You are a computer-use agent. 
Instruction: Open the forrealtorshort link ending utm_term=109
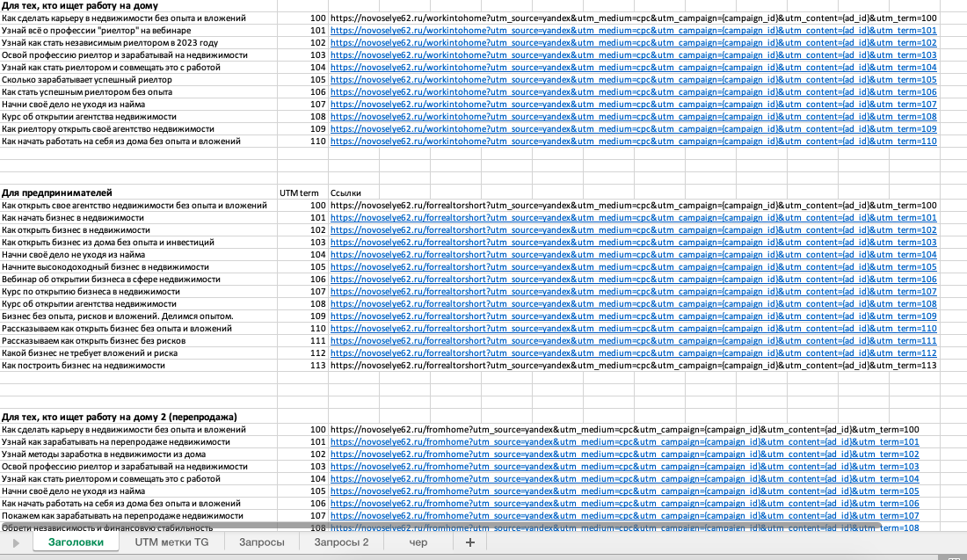pyautogui.click(x=633, y=316)
